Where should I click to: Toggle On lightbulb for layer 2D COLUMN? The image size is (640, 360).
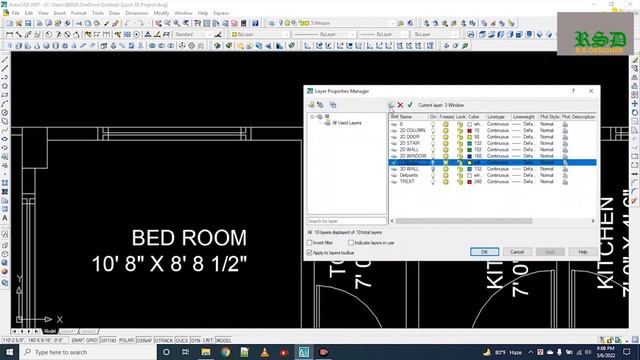(x=433, y=131)
